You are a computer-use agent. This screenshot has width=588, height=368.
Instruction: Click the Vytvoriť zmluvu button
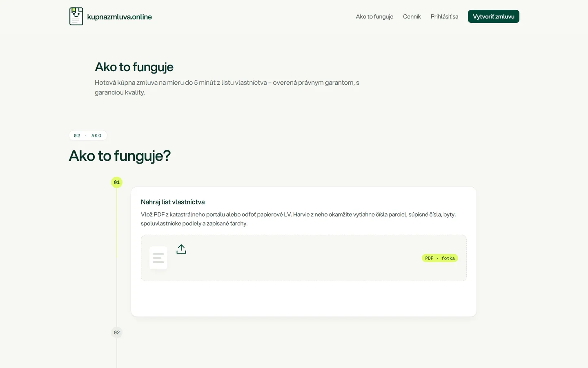point(494,16)
